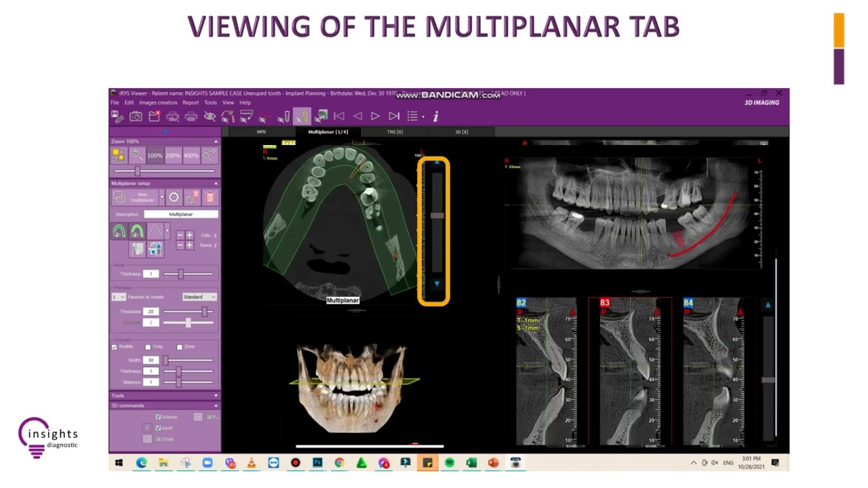Set zoom to 100%

click(x=155, y=155)
